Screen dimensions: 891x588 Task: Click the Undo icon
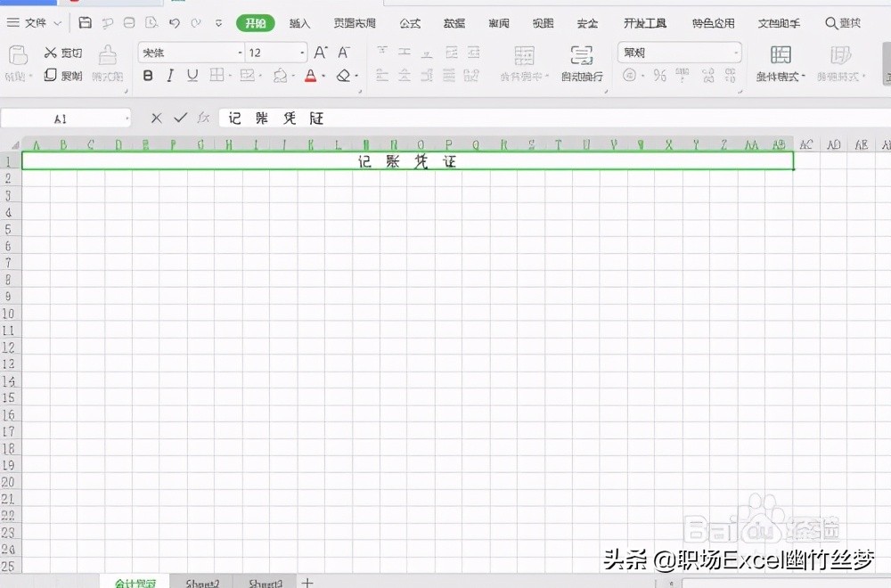pyautogui.click(x=174, y=23)
